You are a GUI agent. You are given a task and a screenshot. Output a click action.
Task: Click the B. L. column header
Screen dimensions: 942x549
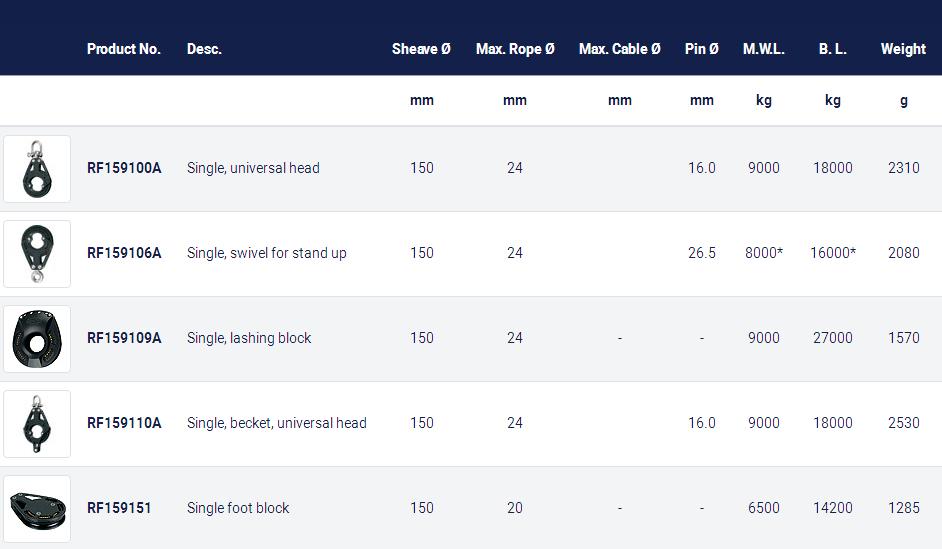pyautogui.click(x=833, y=49)
